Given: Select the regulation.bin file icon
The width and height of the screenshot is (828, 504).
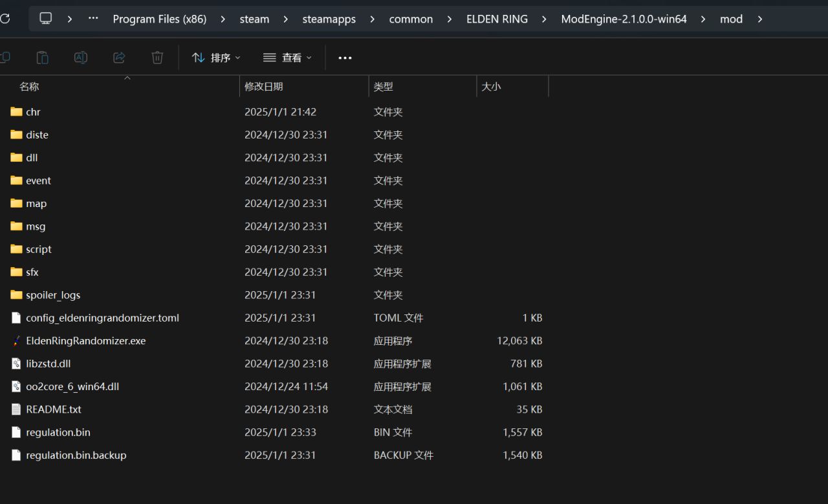Looking at the screenshot, I should pos(16,432).
